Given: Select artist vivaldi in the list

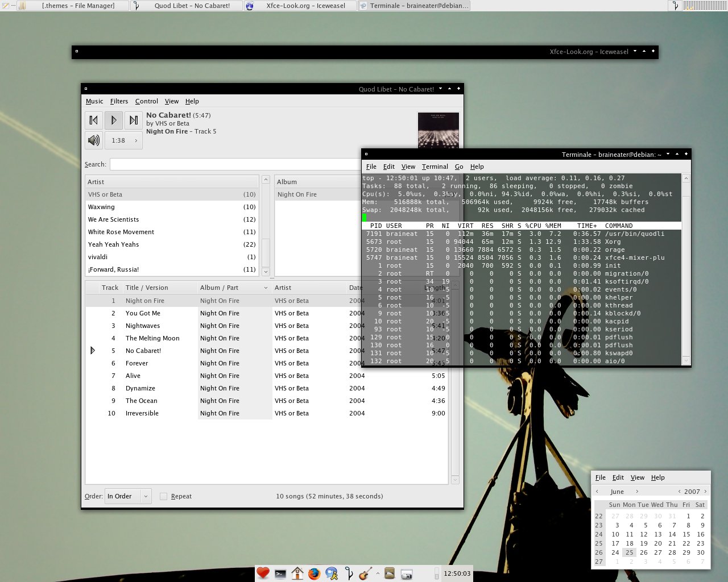Looking at the screenshot, I should coord(172,257).
